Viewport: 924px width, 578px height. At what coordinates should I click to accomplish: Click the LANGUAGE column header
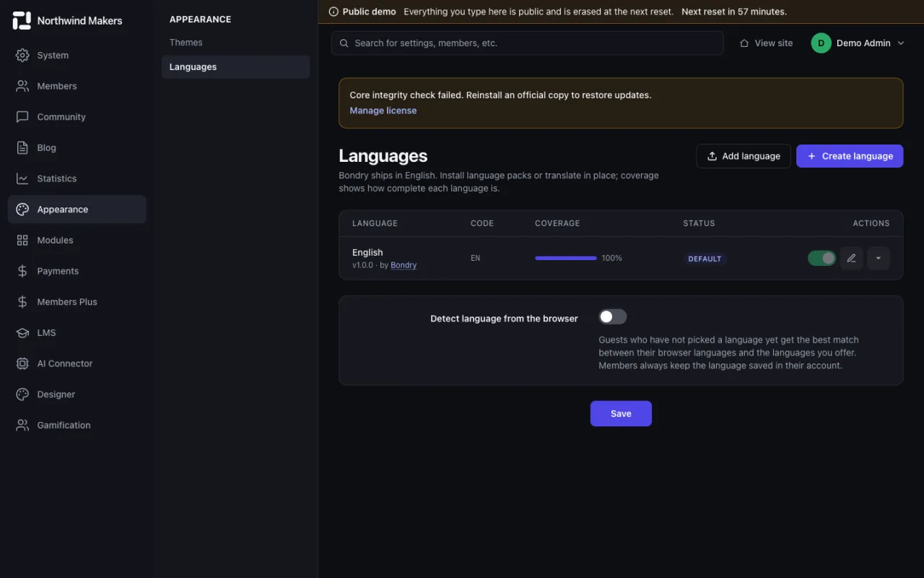tap(375, 223)
